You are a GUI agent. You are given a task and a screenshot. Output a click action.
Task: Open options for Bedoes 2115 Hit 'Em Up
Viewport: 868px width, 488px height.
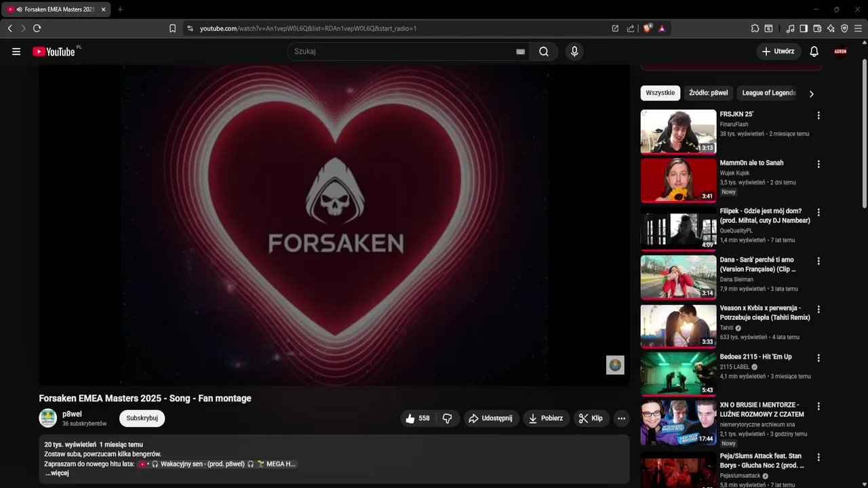coord(818,358)
